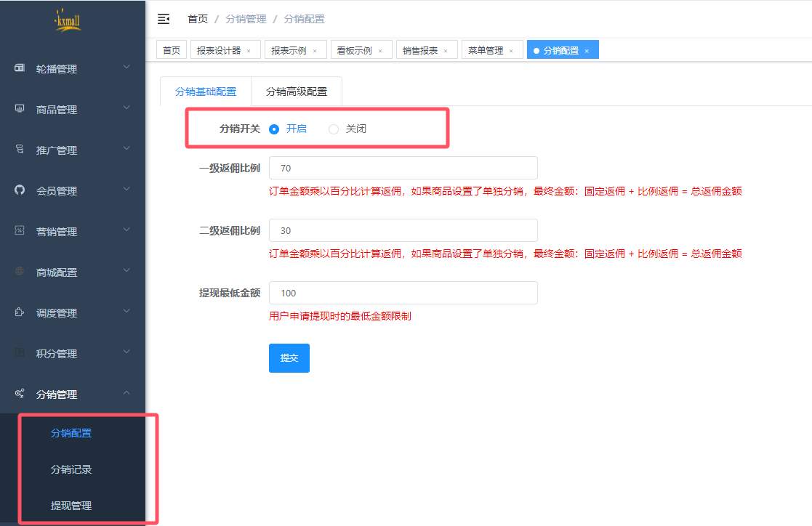The width and height of the screenshot is (812, 526).
Task: Click the 会员管理 GitHub-style icon
Action: coord(20,190)
